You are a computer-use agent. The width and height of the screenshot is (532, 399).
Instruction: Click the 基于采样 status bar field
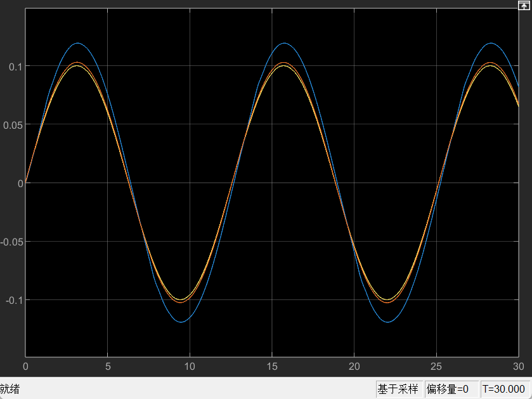(398, 389)
